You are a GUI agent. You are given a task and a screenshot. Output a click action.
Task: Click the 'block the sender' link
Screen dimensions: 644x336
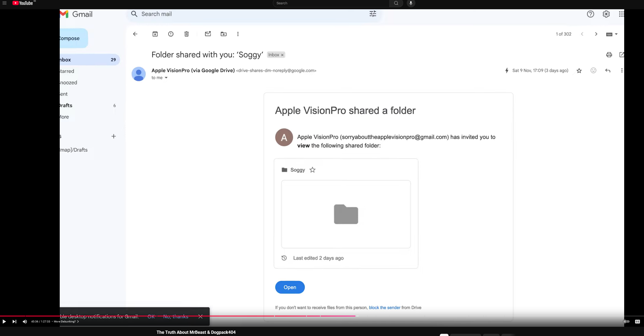pos(384,307)
